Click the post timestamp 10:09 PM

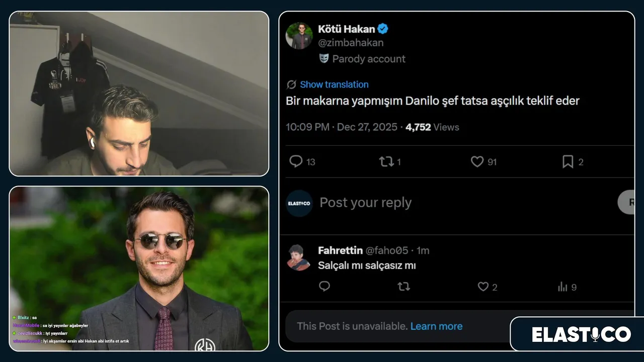(x=307, y=127)
